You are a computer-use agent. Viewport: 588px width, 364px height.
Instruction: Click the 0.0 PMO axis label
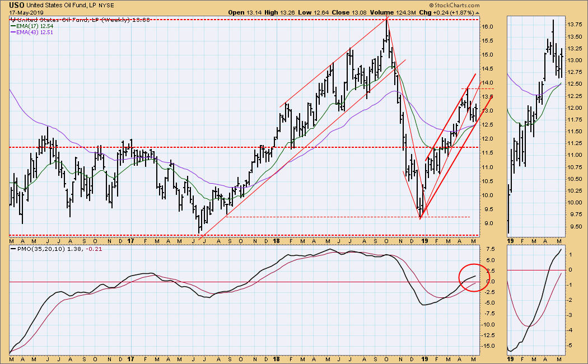point(490,282)
